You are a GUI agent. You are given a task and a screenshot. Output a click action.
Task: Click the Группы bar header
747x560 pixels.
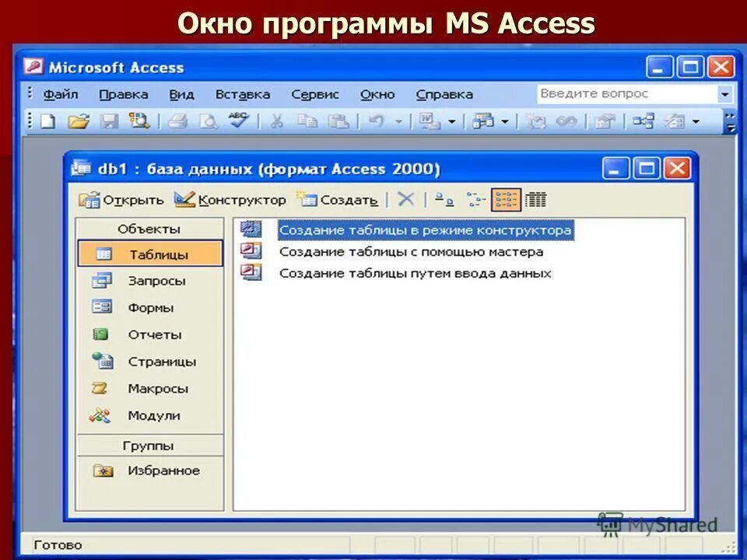click(149, 446)
